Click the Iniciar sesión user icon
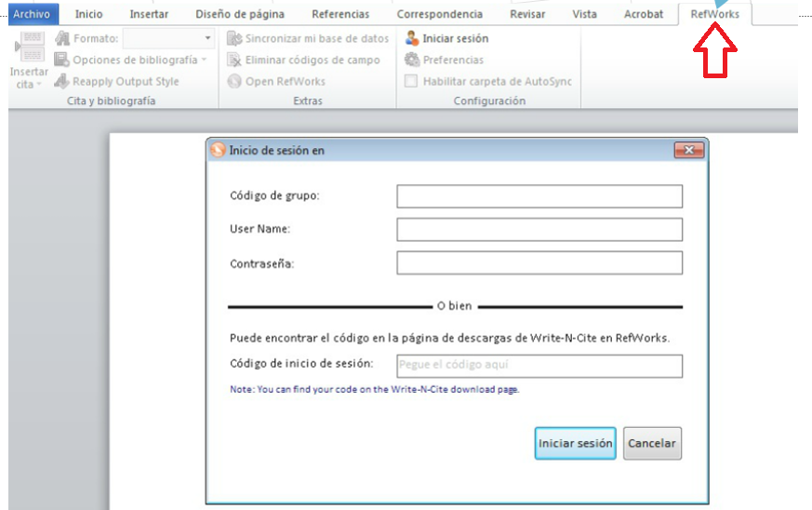 pos(412,38)
